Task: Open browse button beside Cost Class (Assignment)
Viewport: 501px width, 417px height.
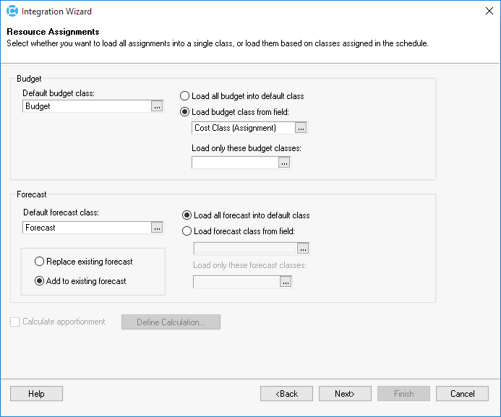Action: point(301,128)
